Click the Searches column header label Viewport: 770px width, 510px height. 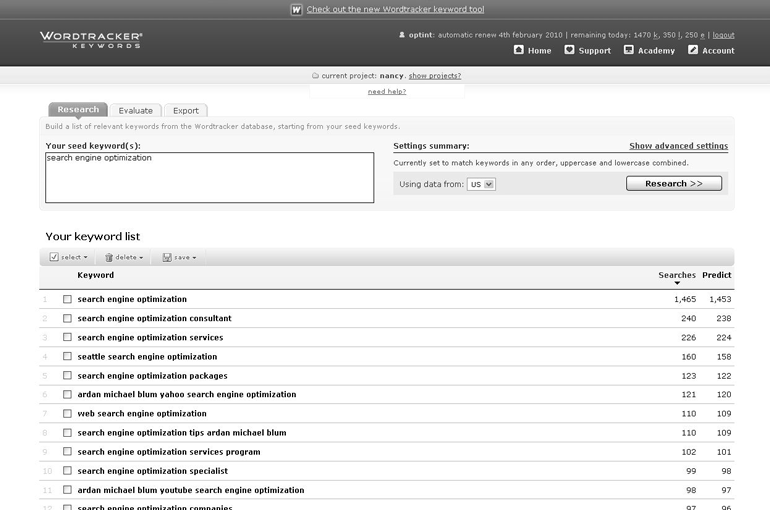pos(677,275)
